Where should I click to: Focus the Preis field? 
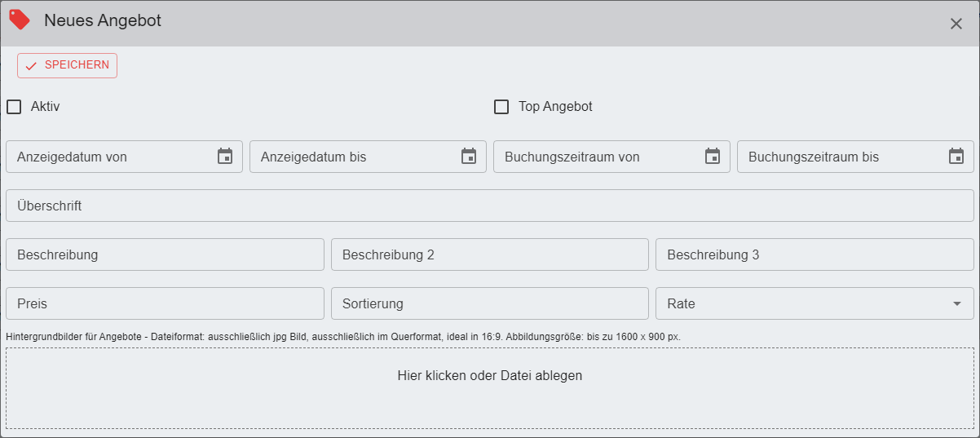[165, 303]
